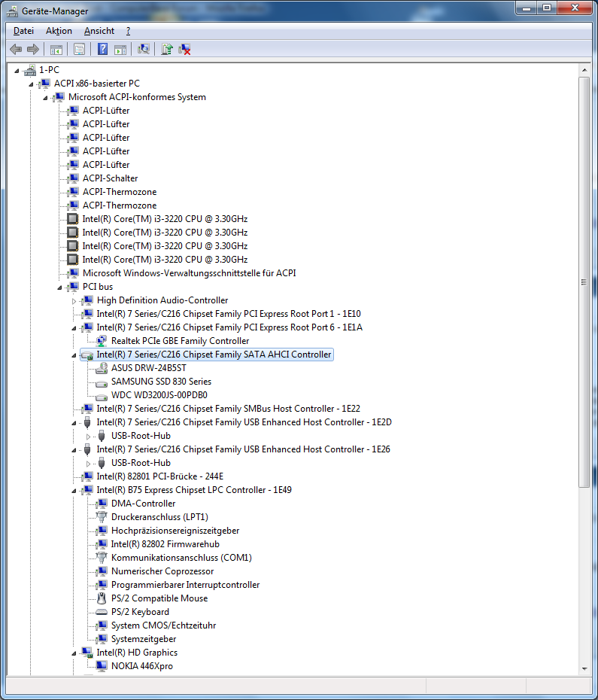
Task: Click the SATA AHCI Controller icon
Action: click(x=87, y=355)
